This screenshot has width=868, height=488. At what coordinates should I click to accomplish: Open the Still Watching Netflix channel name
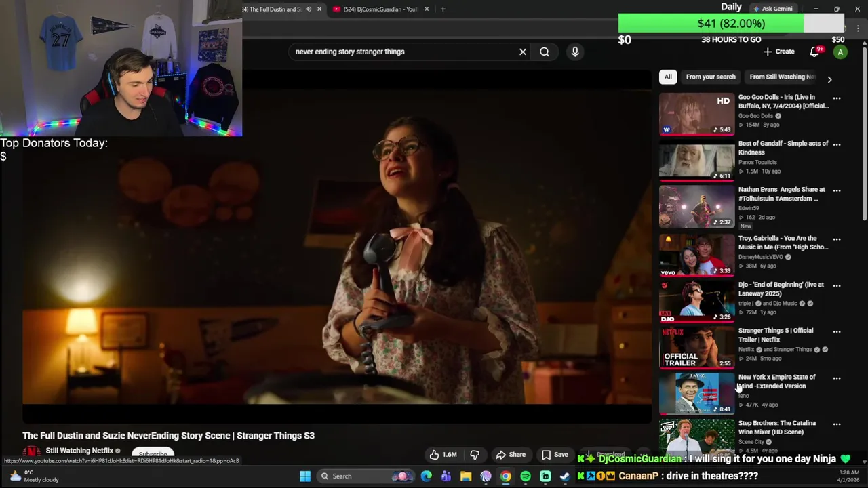click(79, 451)
